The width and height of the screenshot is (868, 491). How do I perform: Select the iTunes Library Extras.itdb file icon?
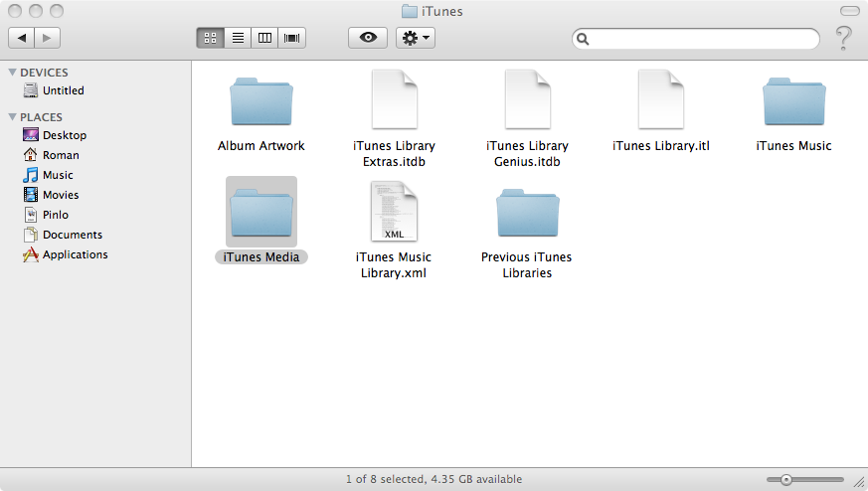[x=394, y=99]
